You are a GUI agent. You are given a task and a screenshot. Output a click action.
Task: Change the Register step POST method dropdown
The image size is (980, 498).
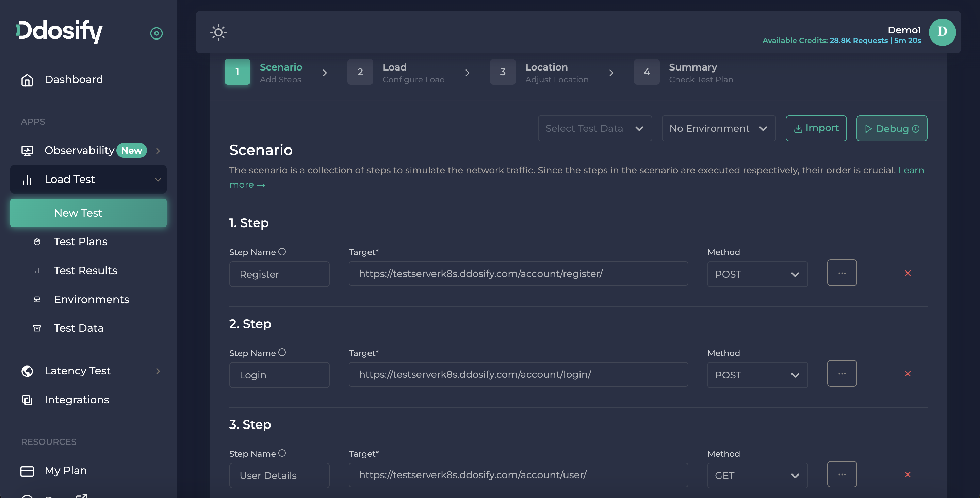click(757, 274)
